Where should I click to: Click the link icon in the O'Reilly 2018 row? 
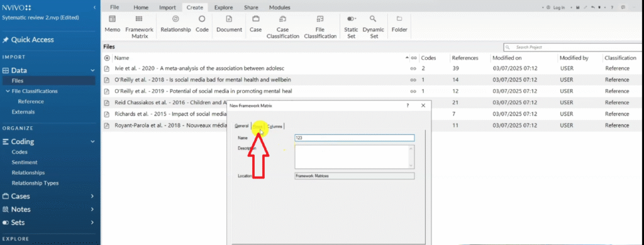coord(414,80)
